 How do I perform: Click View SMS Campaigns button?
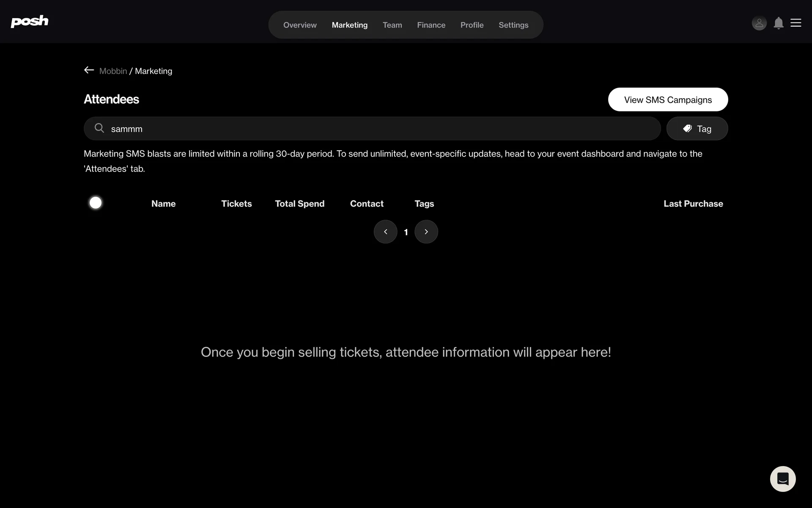pyautogui.click(x=668, y=100)
